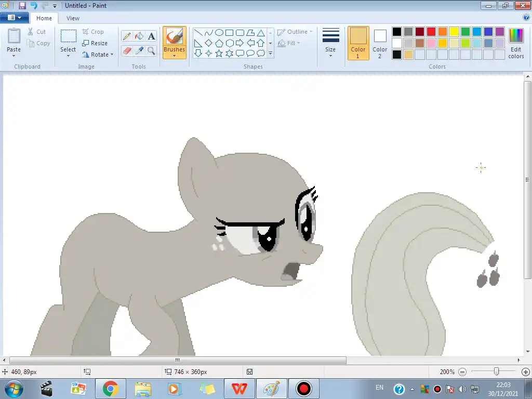Image resolution: width=532 pixels, height=399 pixels.
Task: Click the zoom slider handle
Action: (x=496, y=371)
